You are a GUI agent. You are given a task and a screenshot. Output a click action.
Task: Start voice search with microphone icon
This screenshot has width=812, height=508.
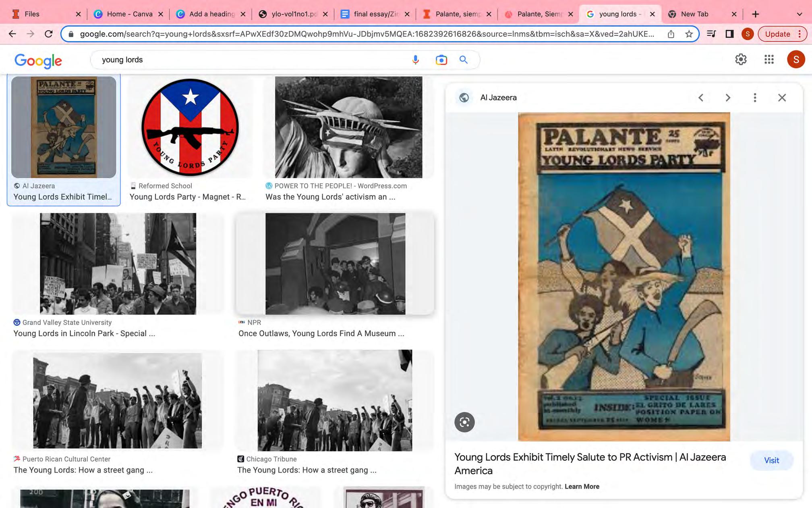pyautogui.click(x=415, y=60)
